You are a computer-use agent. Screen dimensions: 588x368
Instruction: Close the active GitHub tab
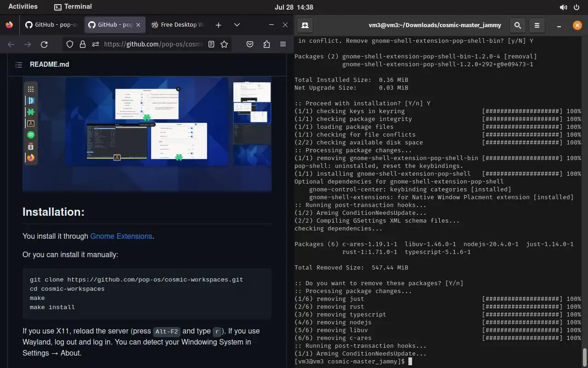point(139,25)
